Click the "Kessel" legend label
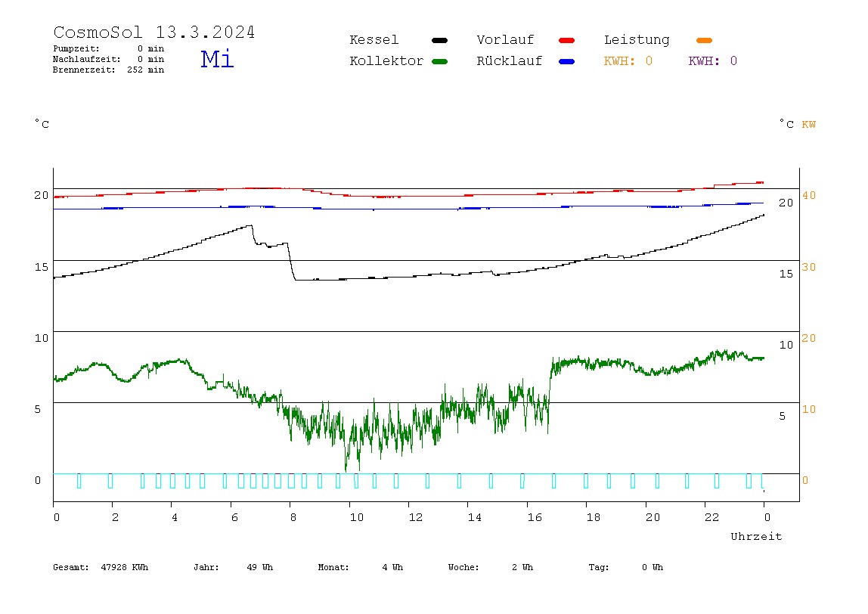The width and height of the screenshot is (868, 614). (x=374, y=40)
